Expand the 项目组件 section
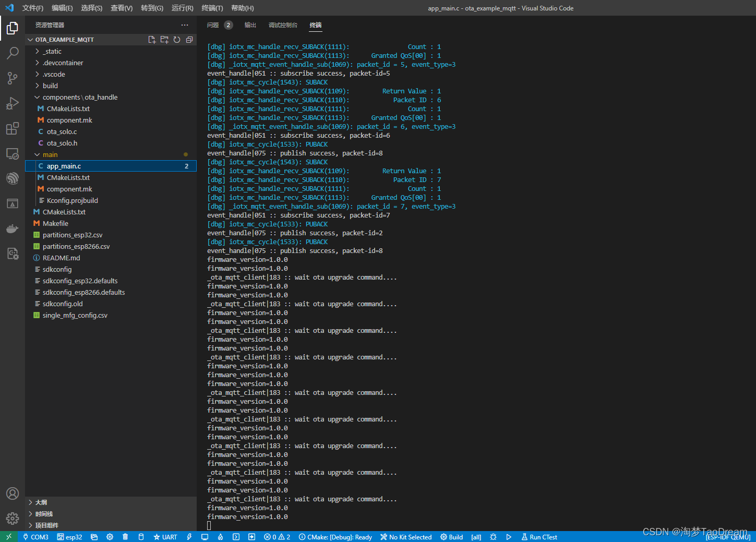The height and width of the screenshot is (542, 756). pyautogui.click(x=111, y=525)
